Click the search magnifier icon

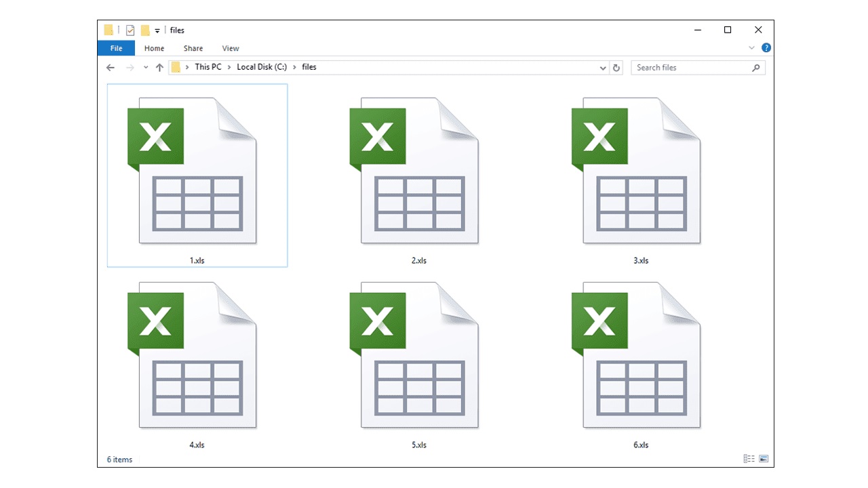pos(756,68)
